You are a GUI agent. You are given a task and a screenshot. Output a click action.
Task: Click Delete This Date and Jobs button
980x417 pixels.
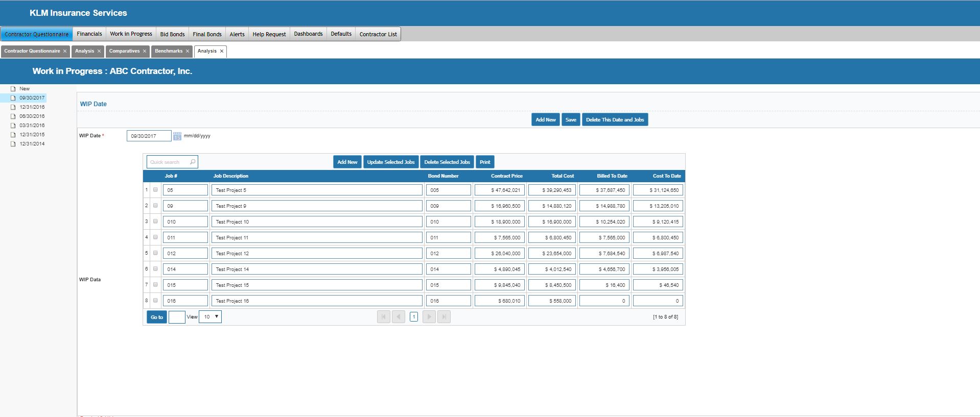click(x=615, y=120)
